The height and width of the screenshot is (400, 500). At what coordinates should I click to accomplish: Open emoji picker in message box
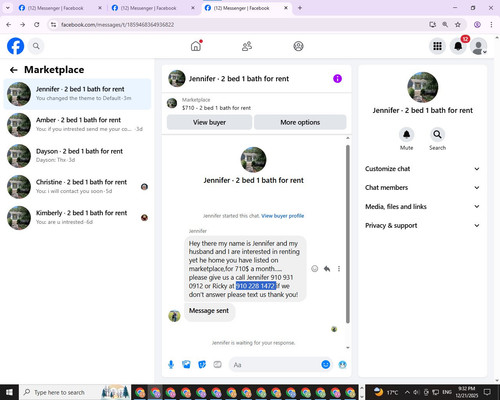click(x=326, y=364)
